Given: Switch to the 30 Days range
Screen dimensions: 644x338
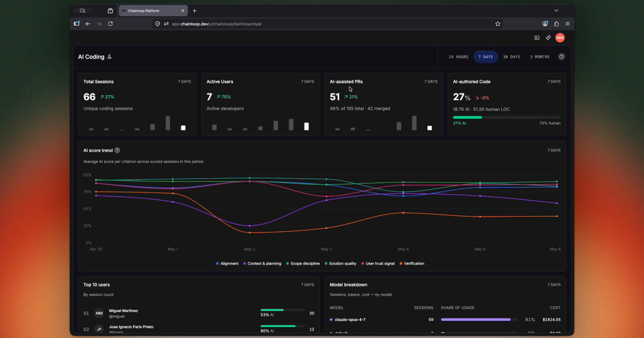Looking at the screenshot, I should [511, 57].
